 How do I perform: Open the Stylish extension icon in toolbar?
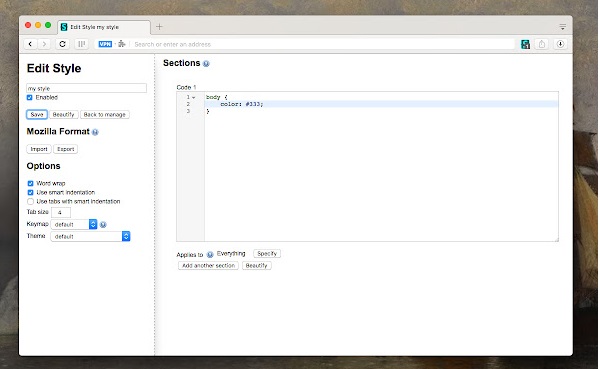(x=525, y=44)
